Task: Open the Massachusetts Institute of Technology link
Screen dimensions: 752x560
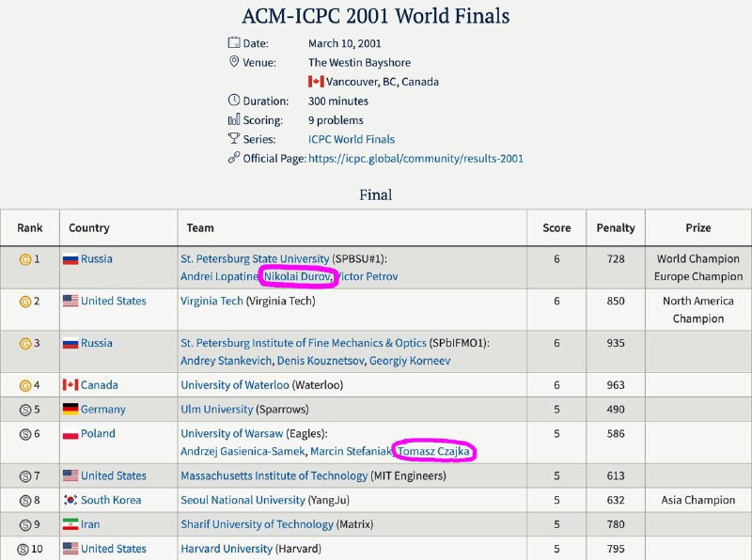Action: pyautogui.click(x=274, y=476)
